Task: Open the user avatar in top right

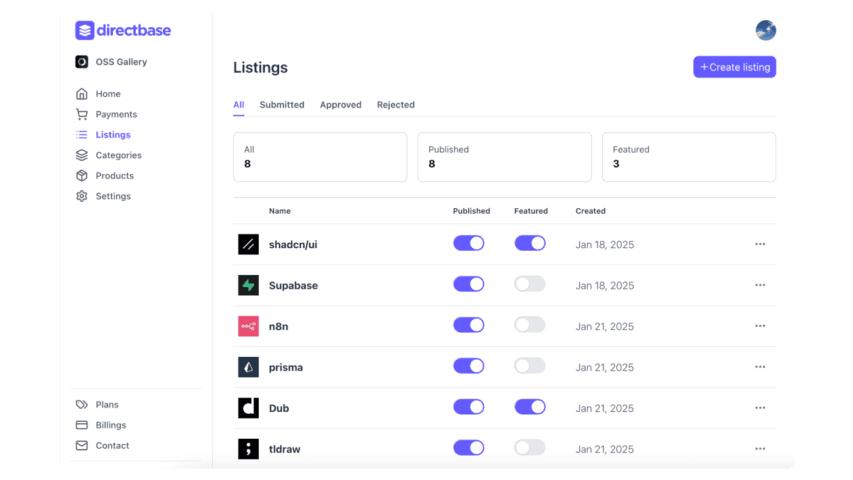Action: coord(765,30)
